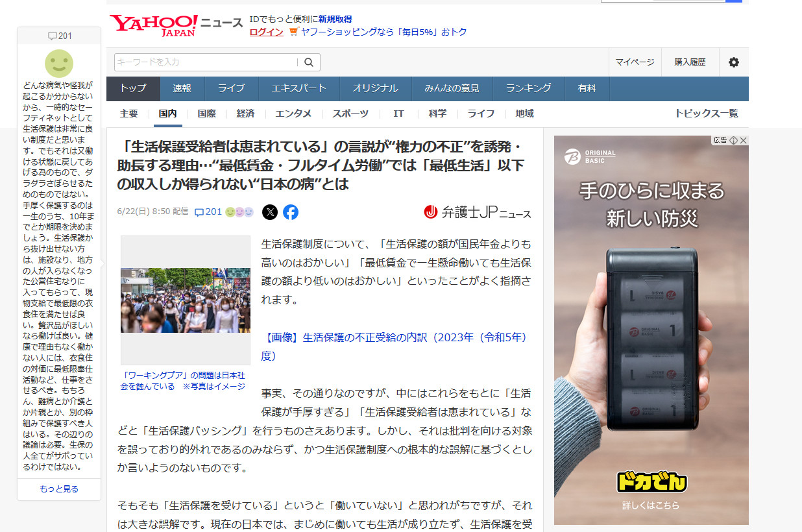Image resolution: width=802 pixels, height=532 pixels.
Task: Select the 経済 category tab
Action: 245,114
